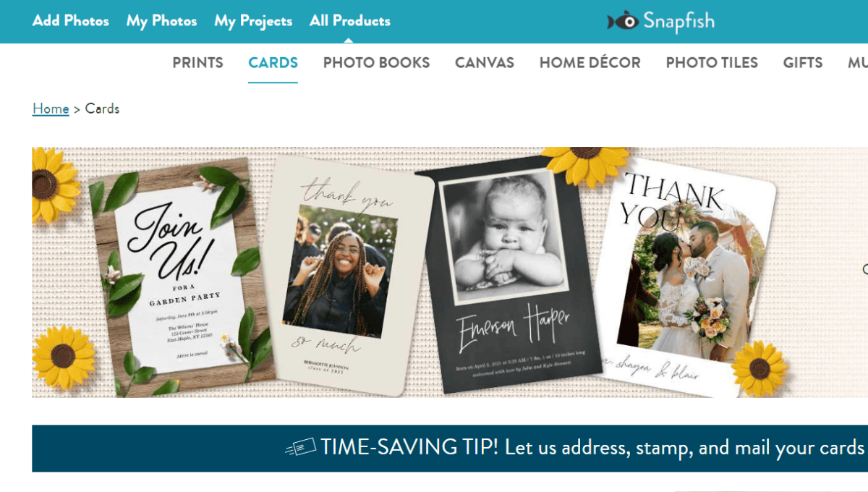868x492 pixels.
Task: Switch to the Canvas category
Action: point(485,63)
